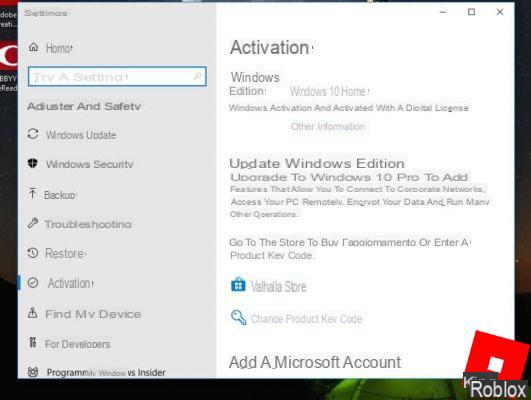This screenshot has height=400, width=531.
Task: Go to Backup settings
Action: pyautogui.click(x=60, y=195)
